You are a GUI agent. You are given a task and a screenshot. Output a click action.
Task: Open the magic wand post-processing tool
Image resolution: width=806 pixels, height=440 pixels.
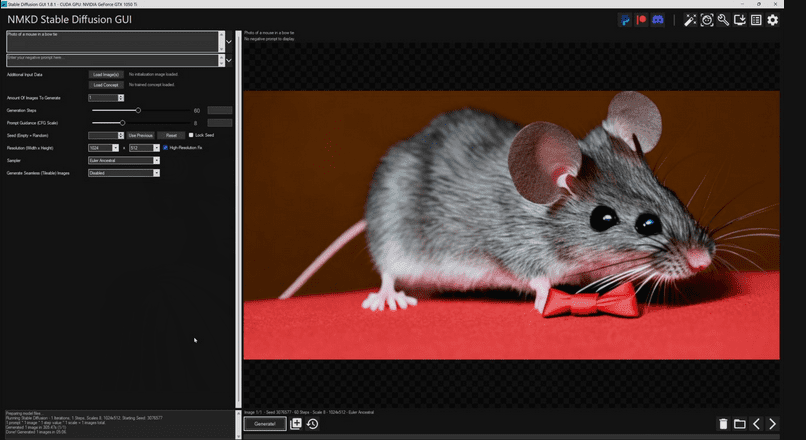pos(690,20)
